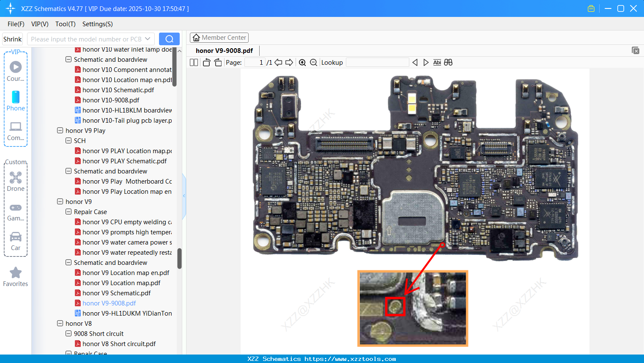Click the binoculars search icon
The image size is (644, 363).
click(x=448, y=62)
